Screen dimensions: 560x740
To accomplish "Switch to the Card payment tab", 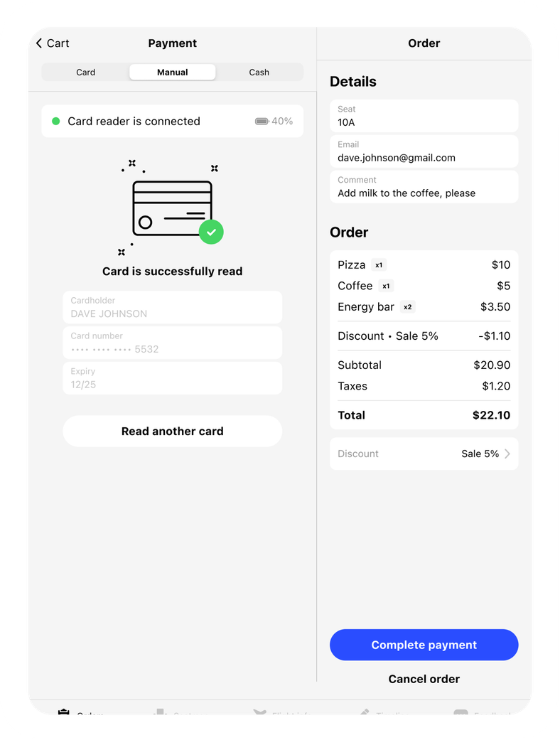I will coord(86,73).
